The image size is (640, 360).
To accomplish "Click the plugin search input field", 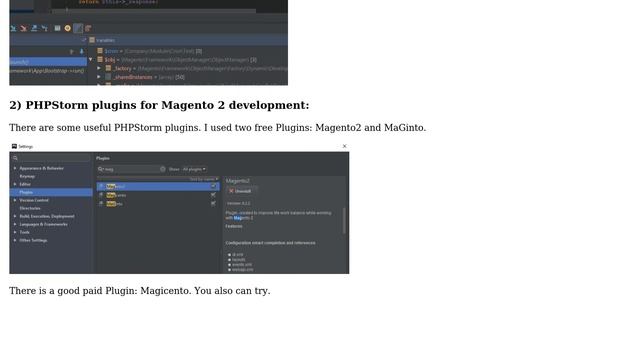I will (x=131, y=169).
